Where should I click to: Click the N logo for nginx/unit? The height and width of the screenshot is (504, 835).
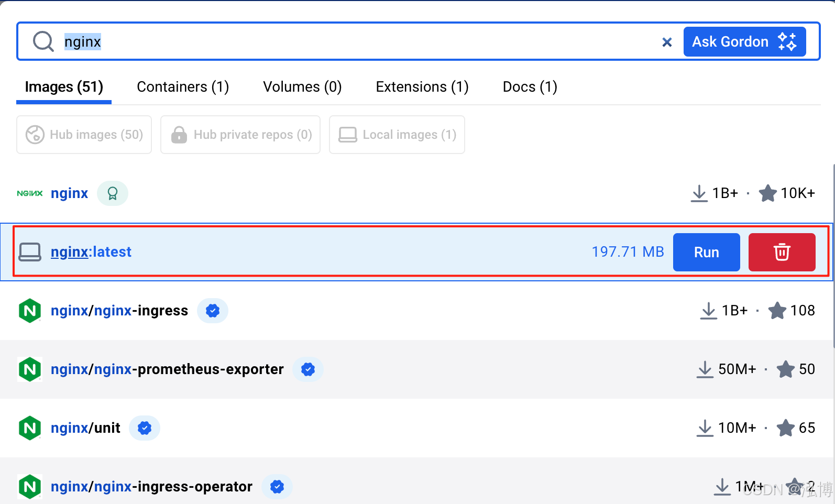click(x=30, y=428)
